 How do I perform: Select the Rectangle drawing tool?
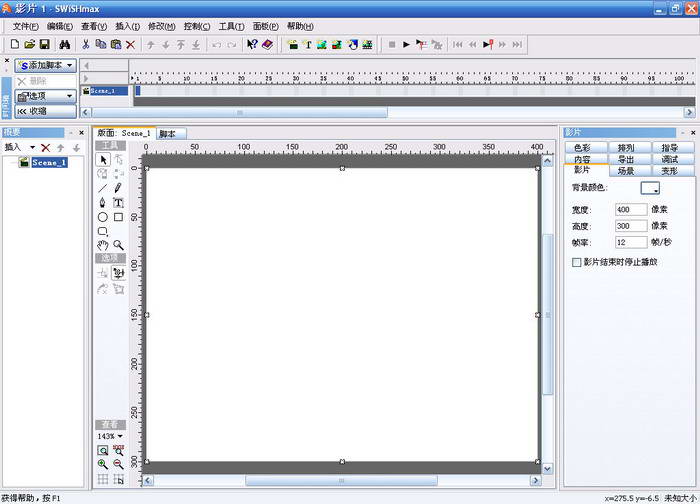[x=118, y=216]
